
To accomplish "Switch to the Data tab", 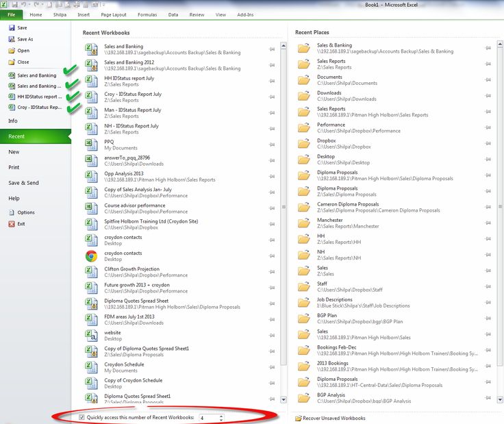I will tap(173, 15).
